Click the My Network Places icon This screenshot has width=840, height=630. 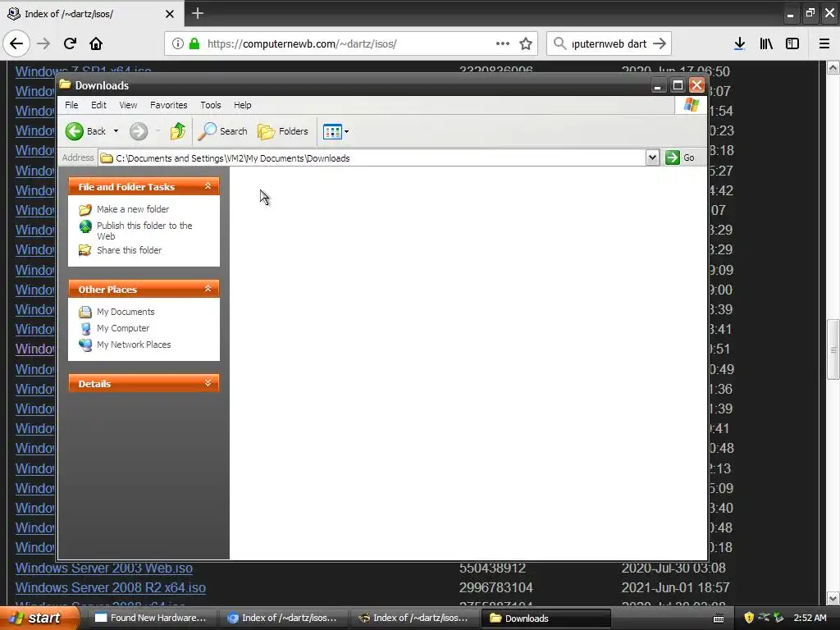[85, 345]
